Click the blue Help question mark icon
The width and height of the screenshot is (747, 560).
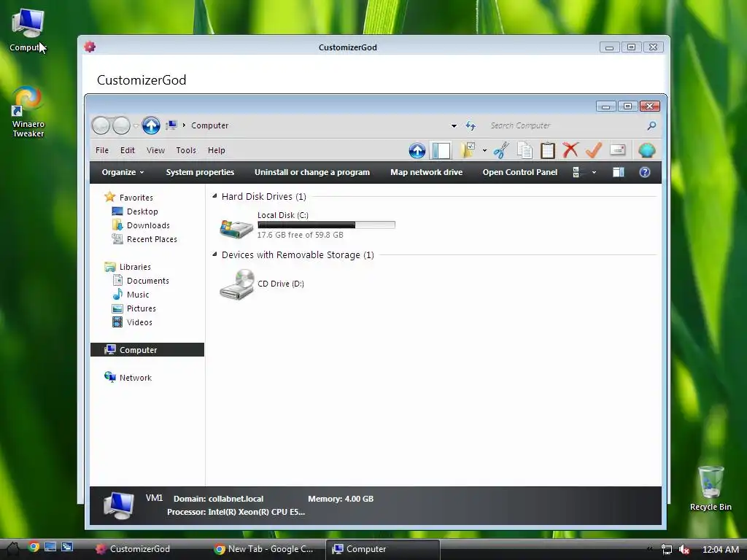click(x=645, y=172)
